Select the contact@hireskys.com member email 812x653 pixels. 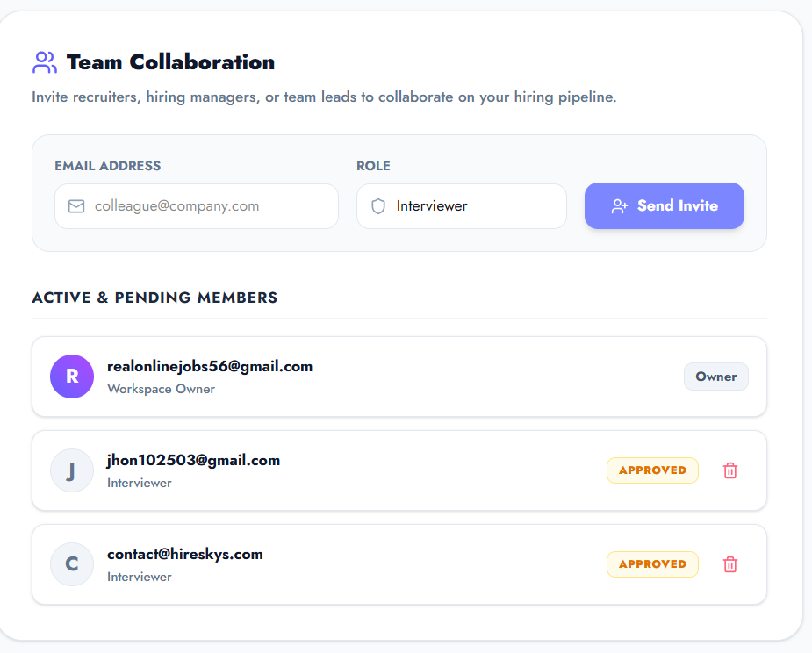click(185, 554)
